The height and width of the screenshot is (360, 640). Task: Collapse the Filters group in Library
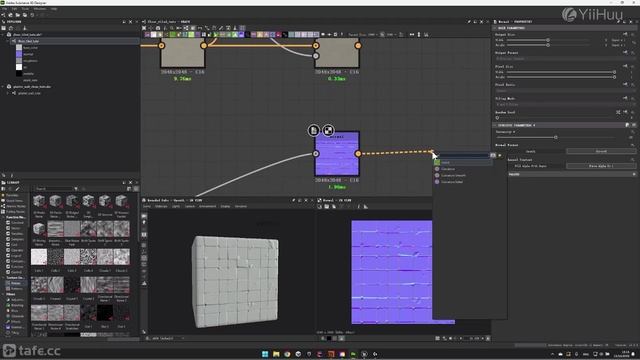[3, 294]
